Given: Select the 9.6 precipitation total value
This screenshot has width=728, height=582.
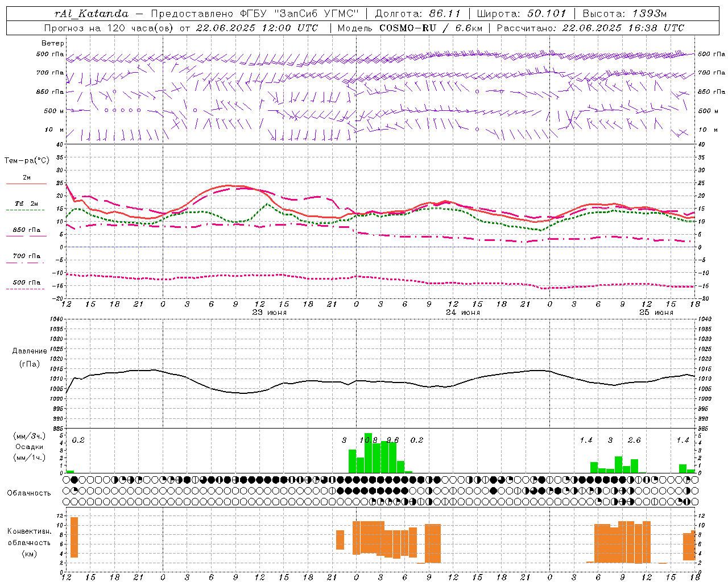Looking at the screenshot, I should 392,440.
